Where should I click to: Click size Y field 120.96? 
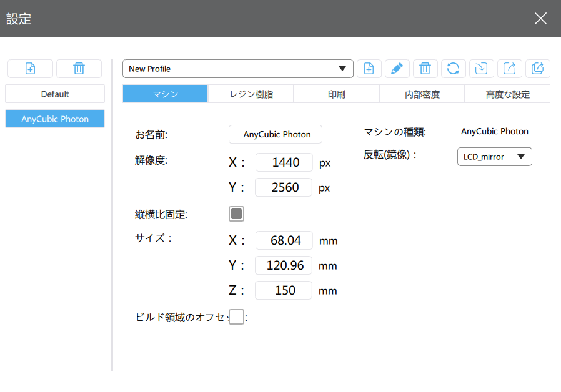(x=284, y=265)
